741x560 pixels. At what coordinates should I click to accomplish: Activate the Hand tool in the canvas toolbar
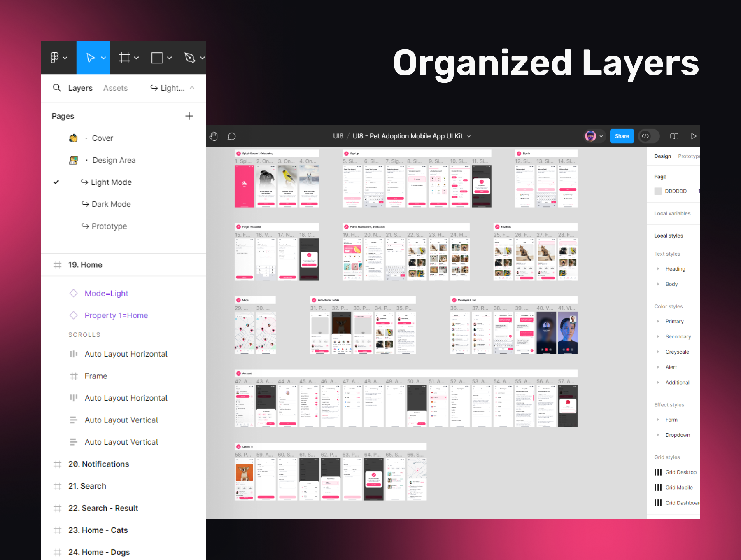pos(214,136)
